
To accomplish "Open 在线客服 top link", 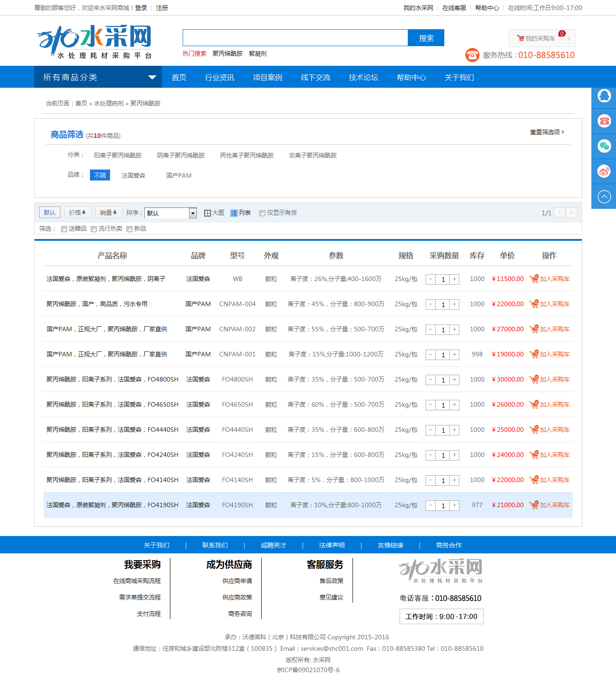I will pyautogui.click(x=454, y=8).
